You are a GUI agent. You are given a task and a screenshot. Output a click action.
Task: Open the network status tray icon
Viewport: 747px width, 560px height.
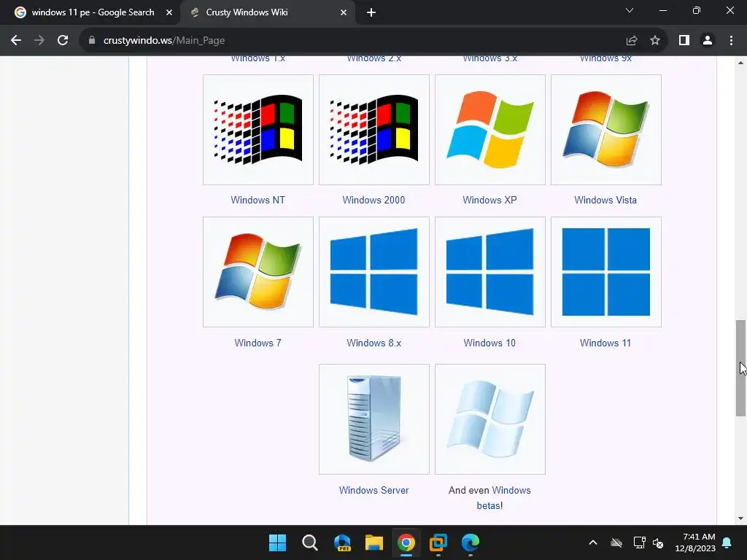(639, 542)
